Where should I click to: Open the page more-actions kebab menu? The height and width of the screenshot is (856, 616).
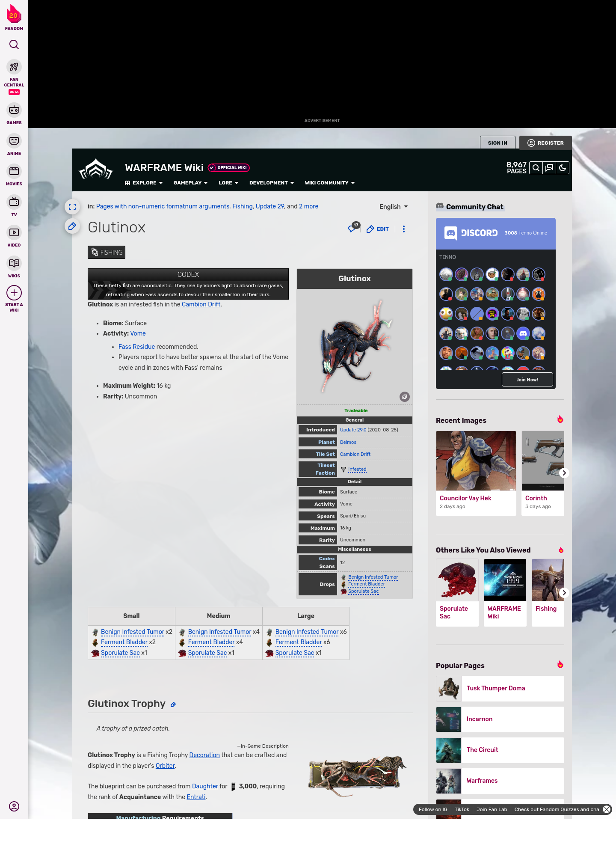pyautogui.click(x=404, y=229)
